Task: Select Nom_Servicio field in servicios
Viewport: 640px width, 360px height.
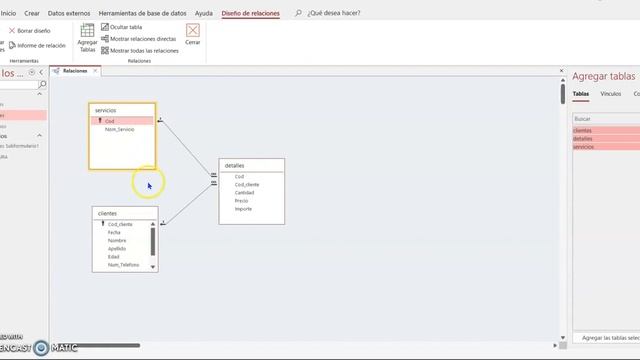Action: click(120, 129)
